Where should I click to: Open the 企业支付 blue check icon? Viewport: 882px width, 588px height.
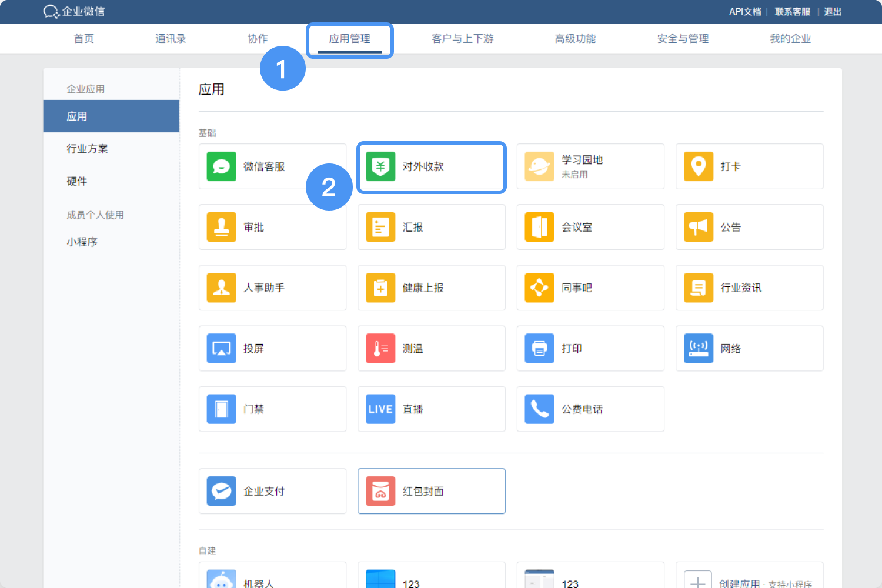click(222, 491)
